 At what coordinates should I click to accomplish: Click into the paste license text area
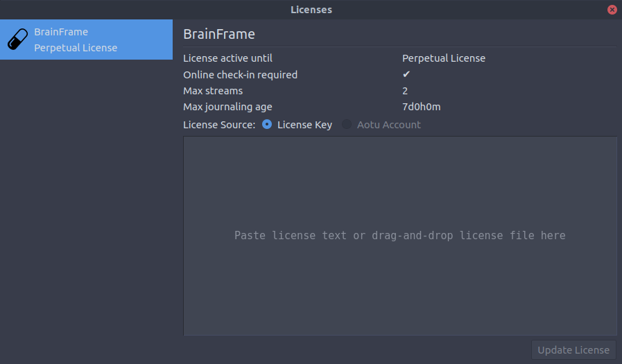400,236
